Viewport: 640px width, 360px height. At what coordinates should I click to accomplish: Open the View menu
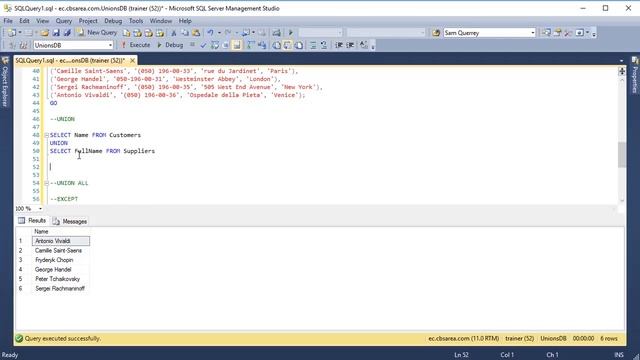coord(42,21)
